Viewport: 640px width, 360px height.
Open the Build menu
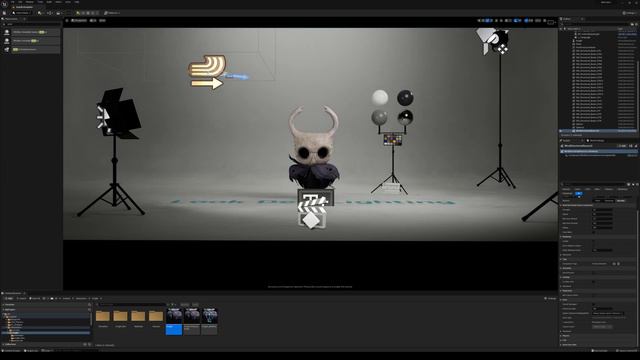[x=49, y=2]
